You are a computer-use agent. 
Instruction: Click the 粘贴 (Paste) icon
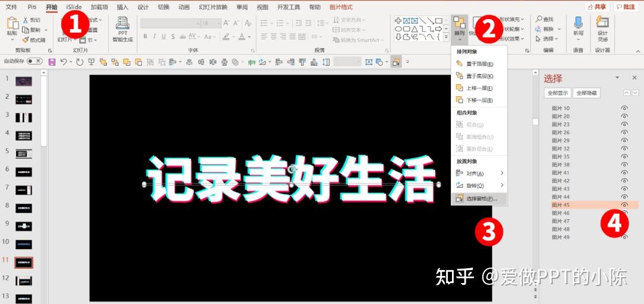(13, 23)
